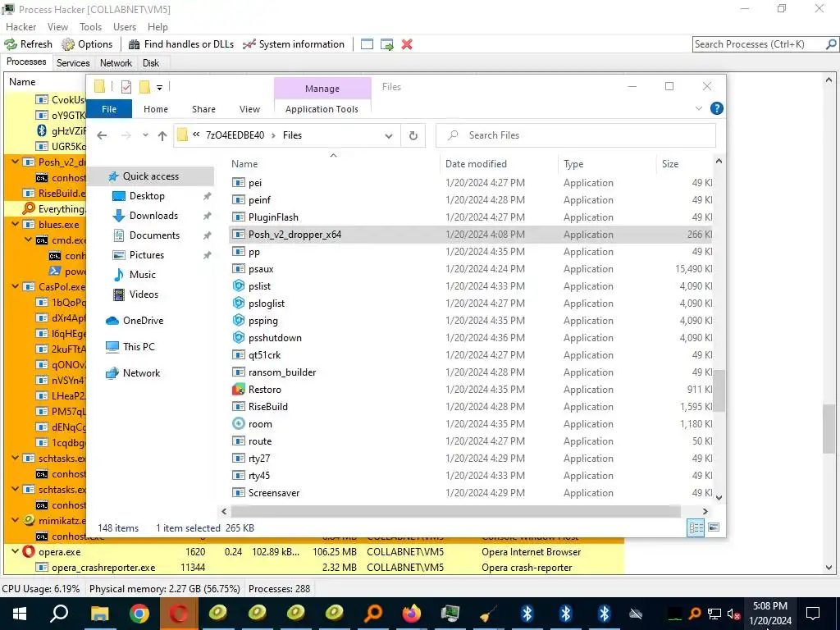Select the pslist file icon
The height and width of the screenshot is (630, 840).
click(x=239, y=286)
